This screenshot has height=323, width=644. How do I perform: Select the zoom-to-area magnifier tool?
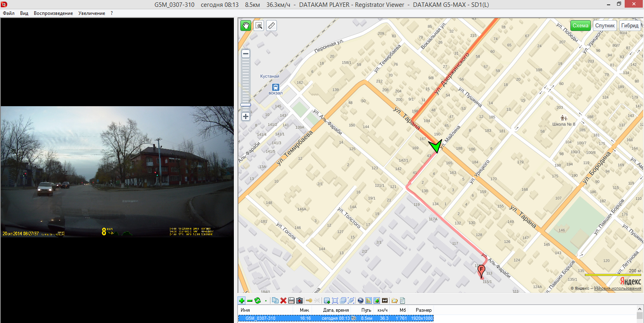[259, 26]
